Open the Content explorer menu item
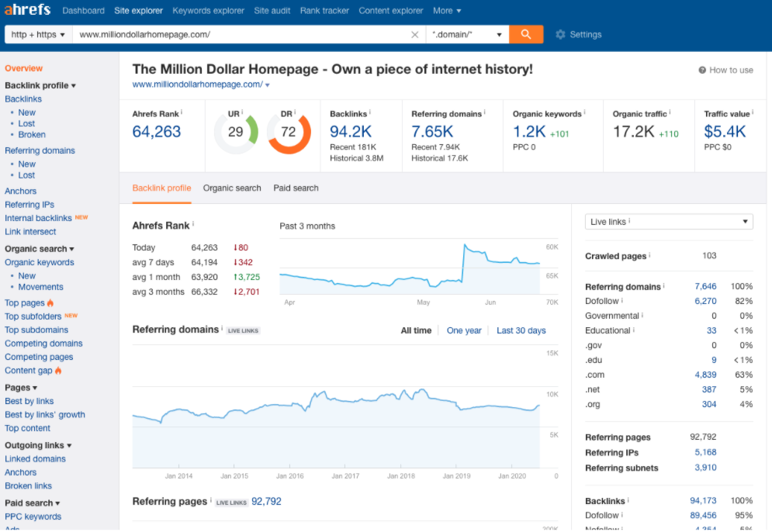Image resolution: width=772 pixels, height=532 pixels. click(x=391, y=10)
